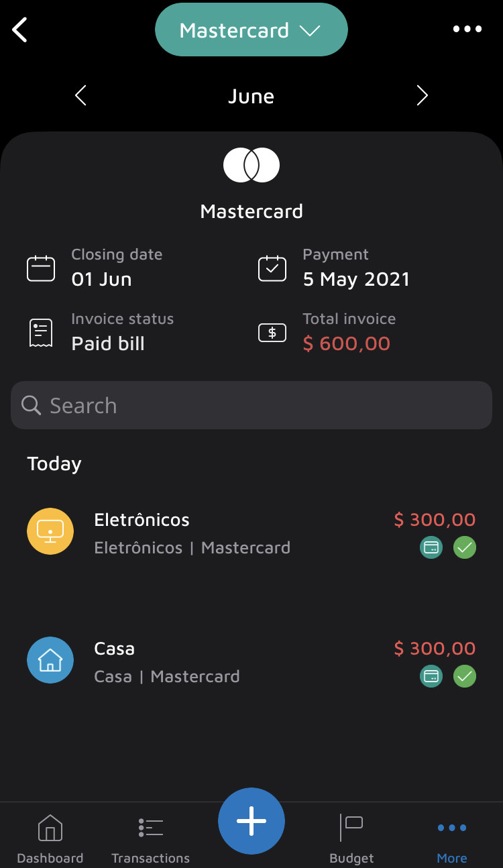The height and width of the screenshot is (868, 503).
Task: Tap the Invoice status receipt icon
Action: click(x=41, y=333)
